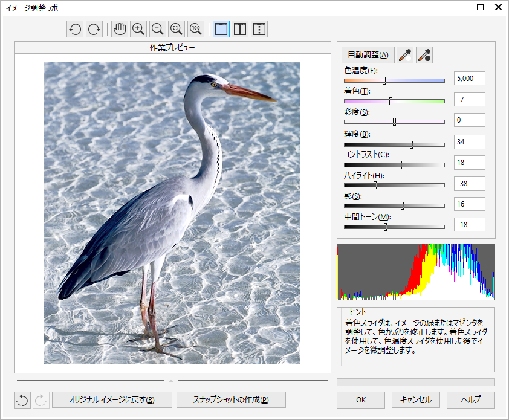Adjust the 中間トーン midtones slider

(394, 227)
